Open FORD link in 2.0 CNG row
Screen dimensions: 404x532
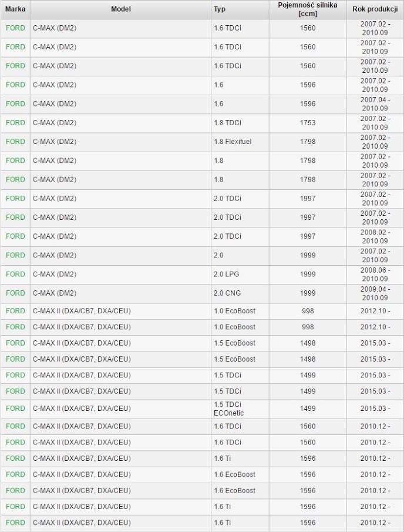(x=15, y=293)
